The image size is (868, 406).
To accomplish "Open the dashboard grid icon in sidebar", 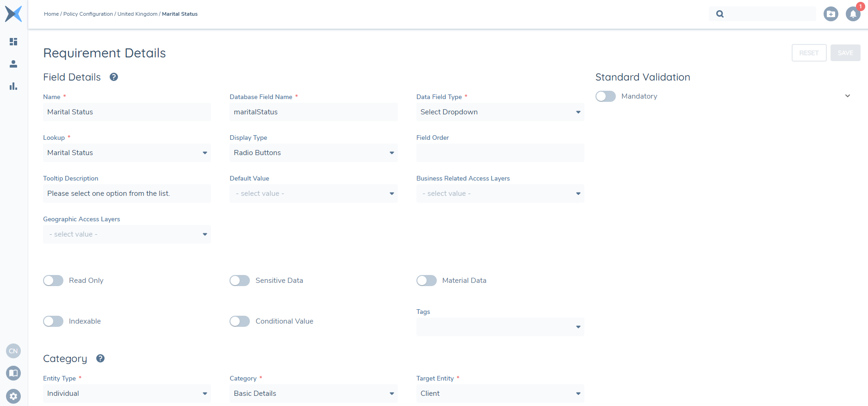I will tap(13, 42).
